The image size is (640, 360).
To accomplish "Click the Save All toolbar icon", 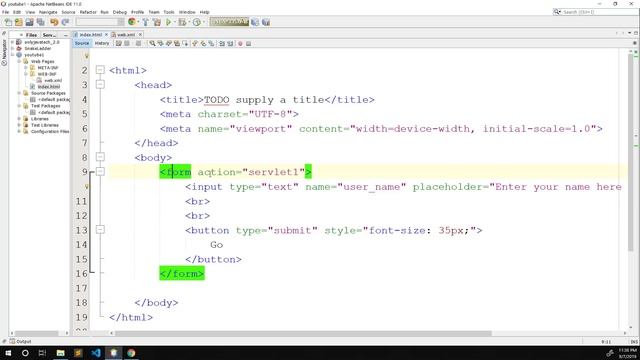I will tap(40, 22).
